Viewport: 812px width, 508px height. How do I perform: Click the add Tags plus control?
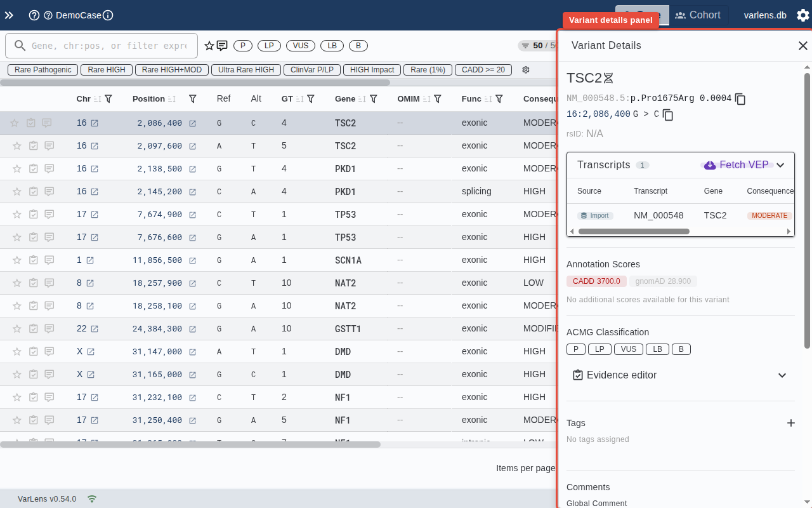tap(790, 422)
